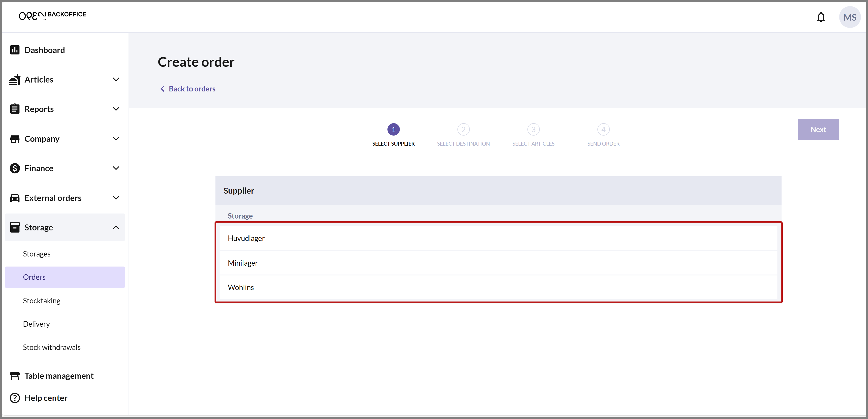868x419 pixels.
Task: Open the Storages submenu item
Action: tap(65, 254)
